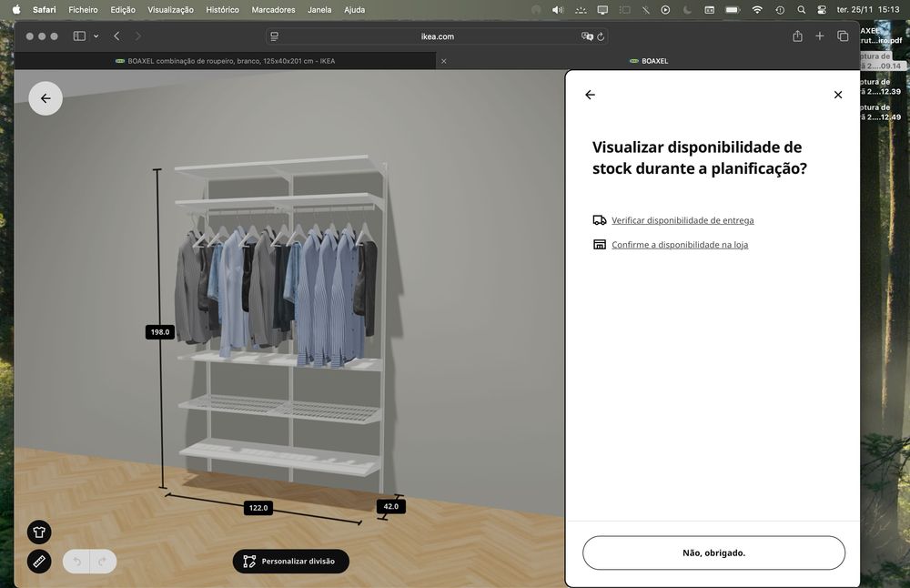Image resolution: width=910 pixels, height=588 pixels.
Task: Click the delivery truck icon
Action: (600, 220)
